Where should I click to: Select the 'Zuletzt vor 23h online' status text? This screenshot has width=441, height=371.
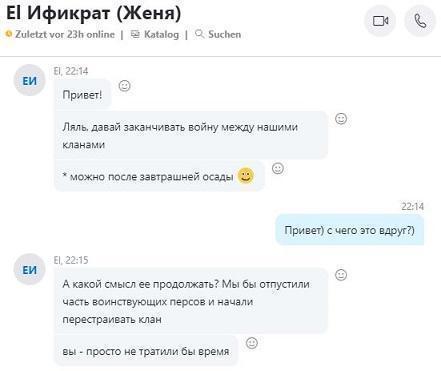[x=65, y=34]
